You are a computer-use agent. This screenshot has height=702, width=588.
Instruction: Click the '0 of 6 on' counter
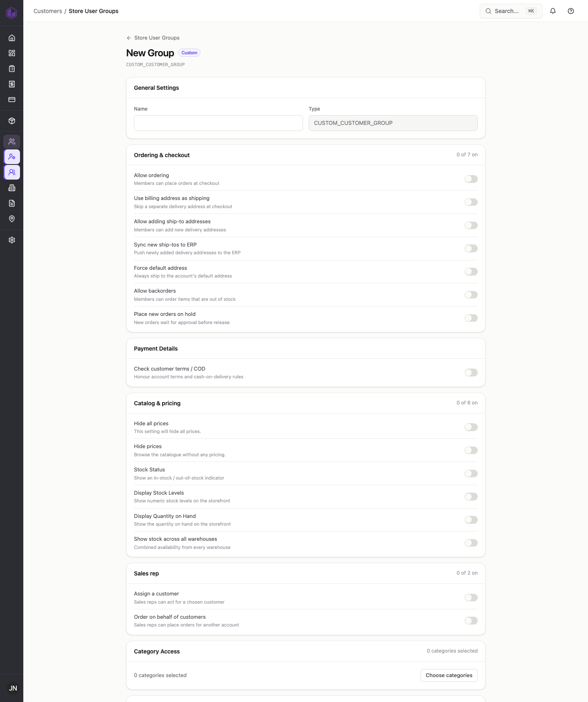(467, 403)
